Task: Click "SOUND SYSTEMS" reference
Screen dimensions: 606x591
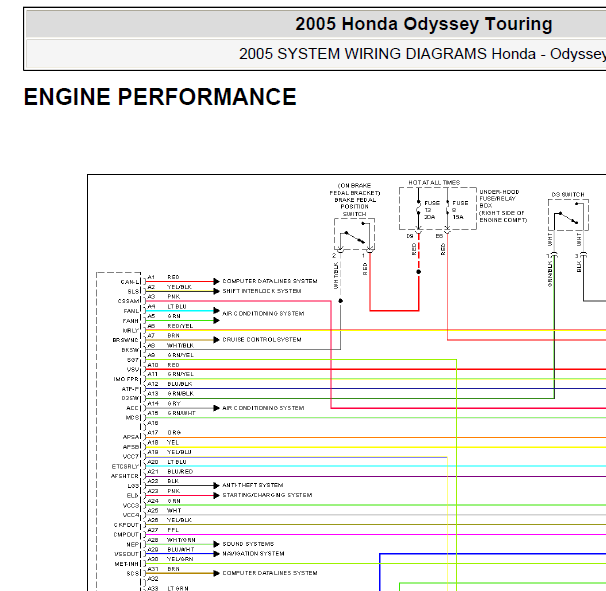Action: (248, 544)
